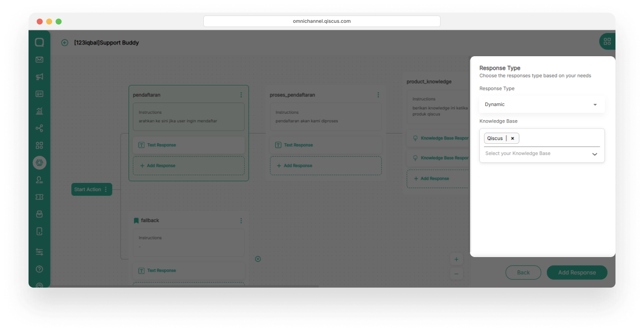Click the integration share-nodes sidebar icon
The height and width of the screenshot is (332, 644).
(40, 128)
